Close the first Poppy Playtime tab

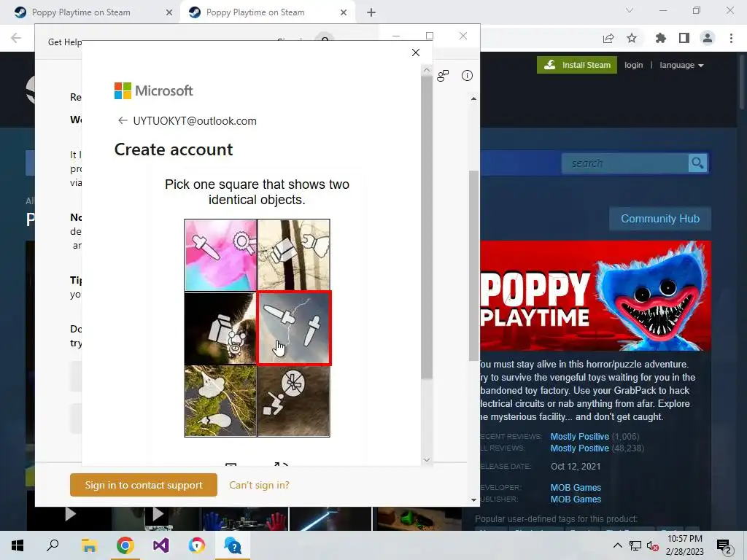pyautogui.click(x=169, y=12)
